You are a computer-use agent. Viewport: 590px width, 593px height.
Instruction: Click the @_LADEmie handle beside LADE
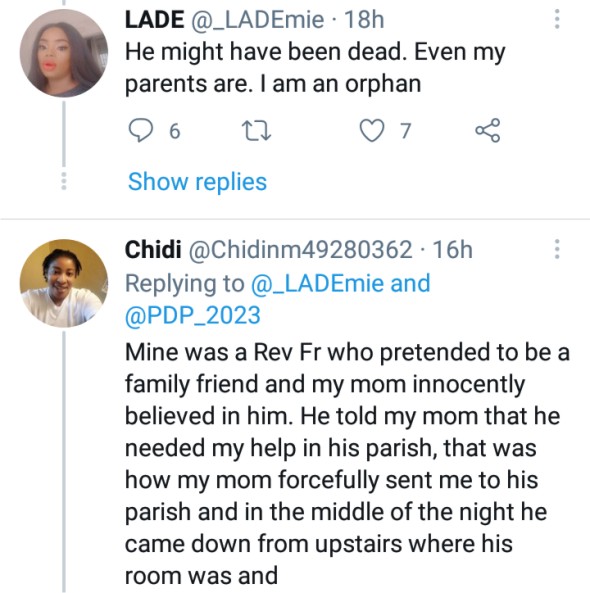tap(258, 20)
